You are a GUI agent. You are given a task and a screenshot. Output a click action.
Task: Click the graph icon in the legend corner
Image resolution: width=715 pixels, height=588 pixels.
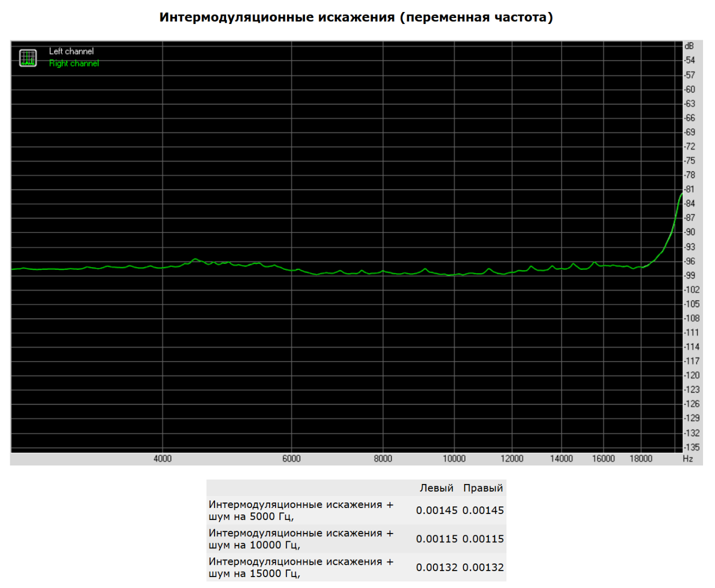click(28, 58)
